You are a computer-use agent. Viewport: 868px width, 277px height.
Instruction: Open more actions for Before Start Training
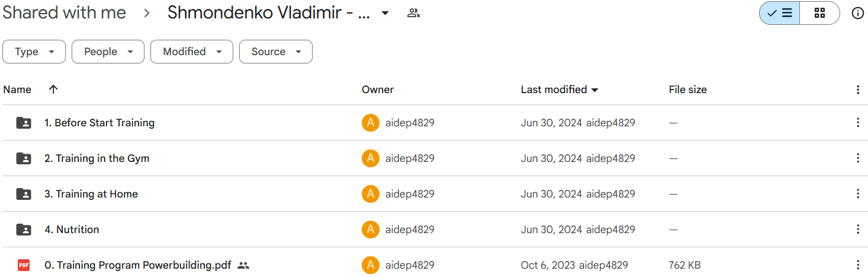(x=857, y=123)
